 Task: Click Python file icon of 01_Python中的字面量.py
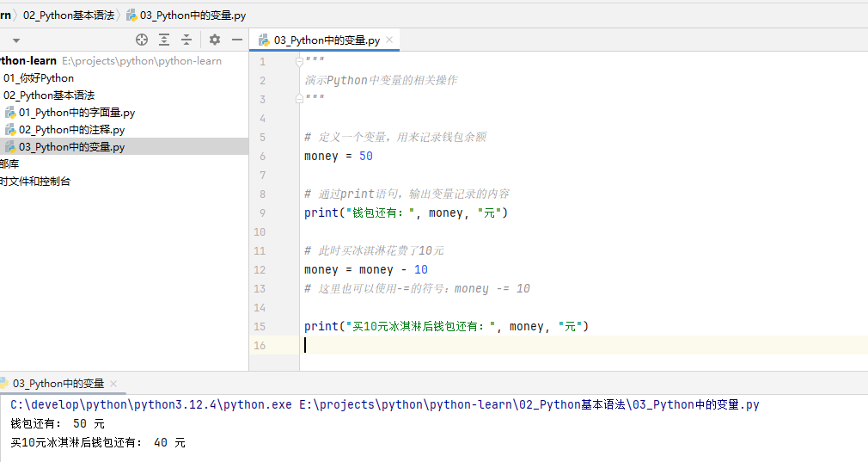pyautogui.click(x=10, y=113)
